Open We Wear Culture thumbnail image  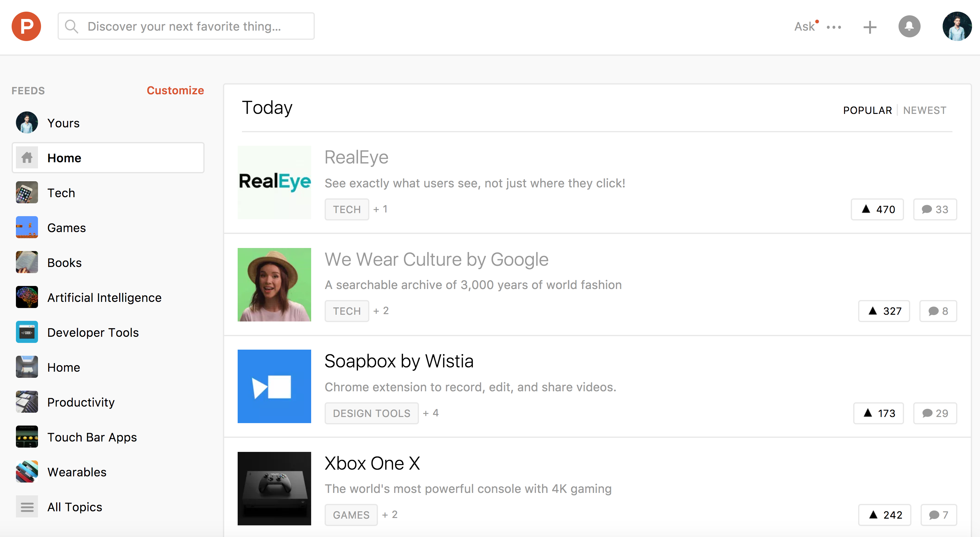coord(274,284)
